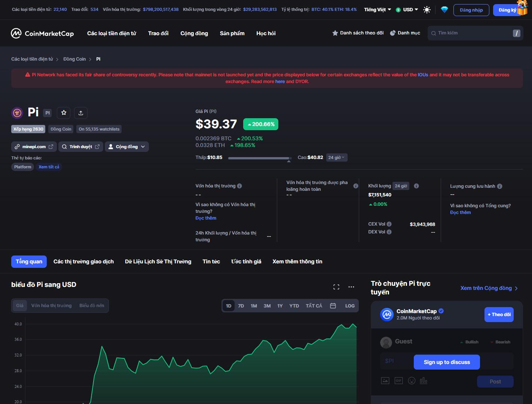Screen dimensions: 532x404
Task: Click the Pi coin logo
Action: (17, 112)
